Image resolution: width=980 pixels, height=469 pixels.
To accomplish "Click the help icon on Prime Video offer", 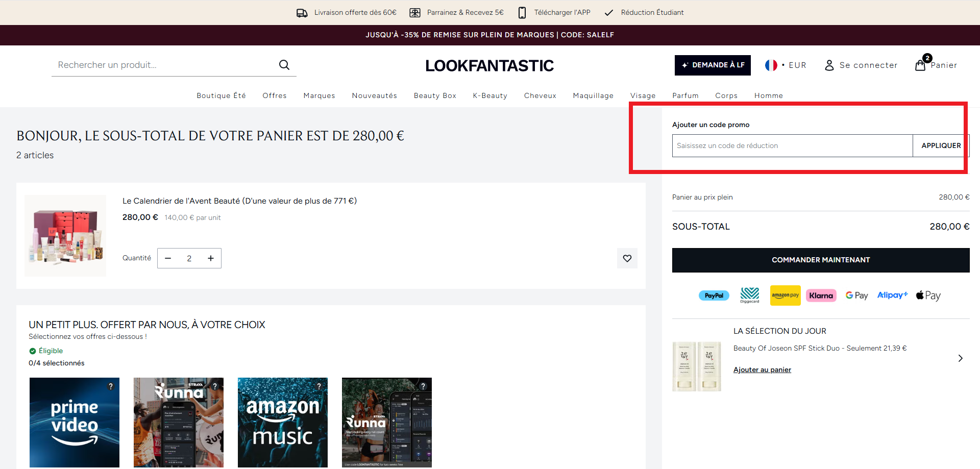I will pyautogui.click(x=111, y=386).
